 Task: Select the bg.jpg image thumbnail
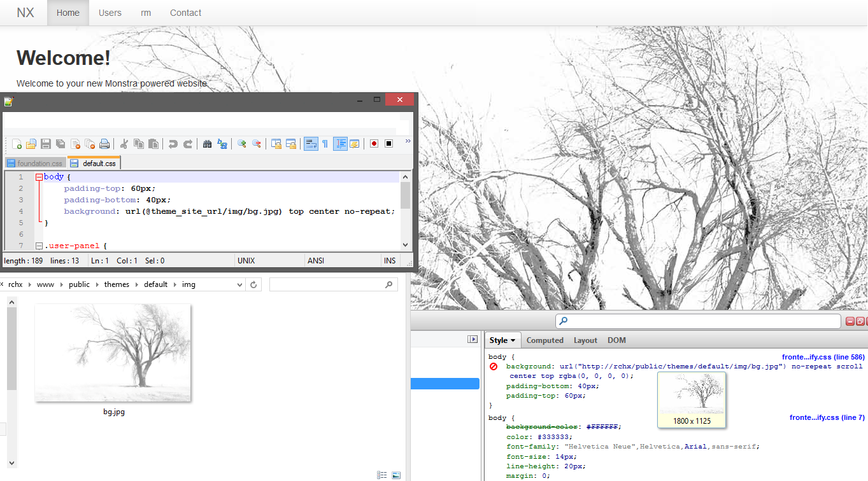(x=113, y=352)
